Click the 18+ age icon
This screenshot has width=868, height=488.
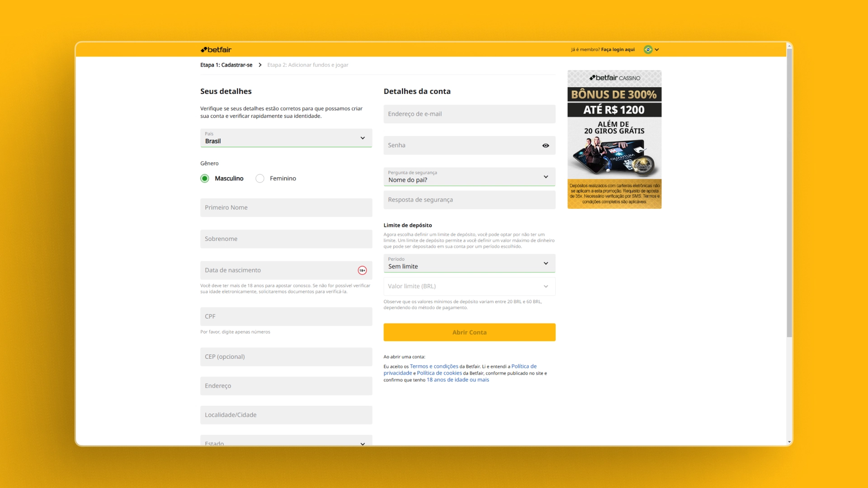click(362, 270)
